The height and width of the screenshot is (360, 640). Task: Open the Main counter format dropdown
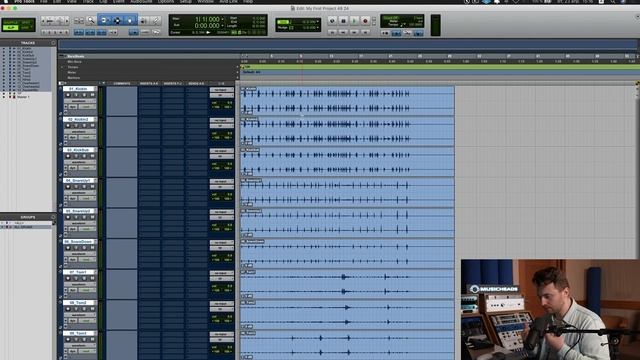pyautogui.click(x=223, y=19)
